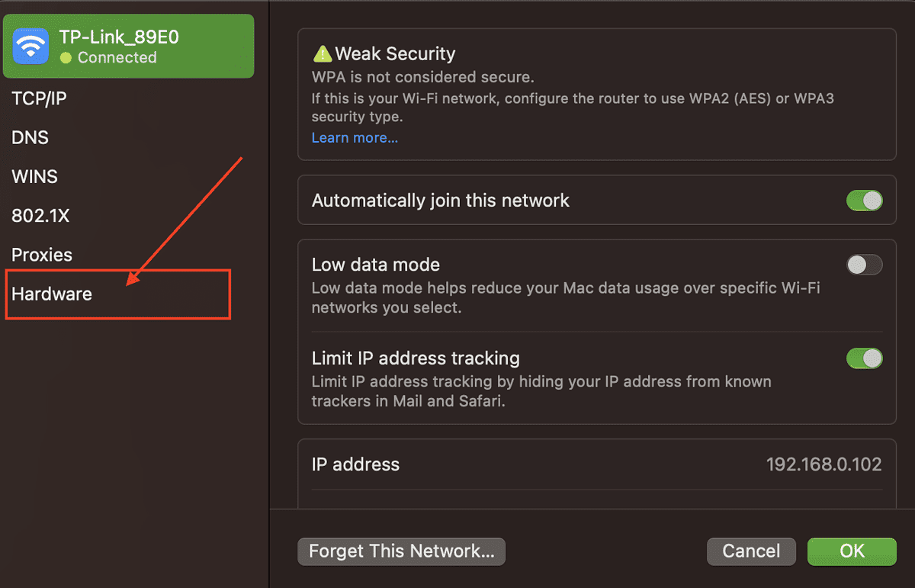
Task: Open the DNS settings section
Action: (x=30, y=137)
